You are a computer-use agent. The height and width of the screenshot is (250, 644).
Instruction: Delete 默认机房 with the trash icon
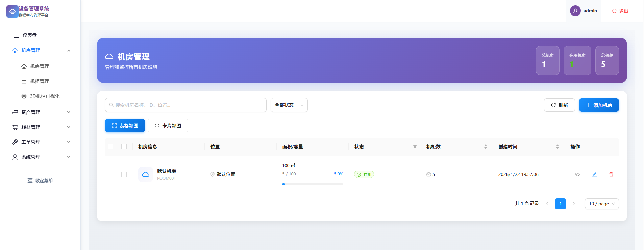[611, 174]
